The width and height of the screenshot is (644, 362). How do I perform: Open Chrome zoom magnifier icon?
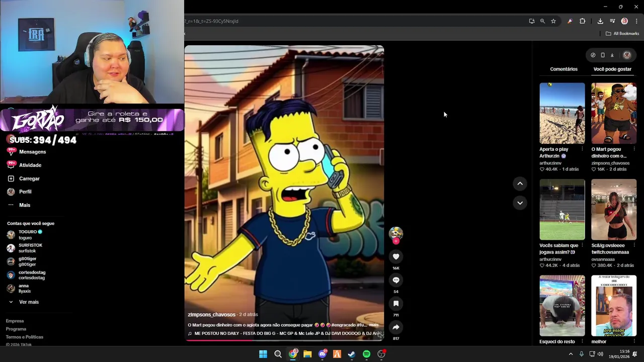point(542,21)
